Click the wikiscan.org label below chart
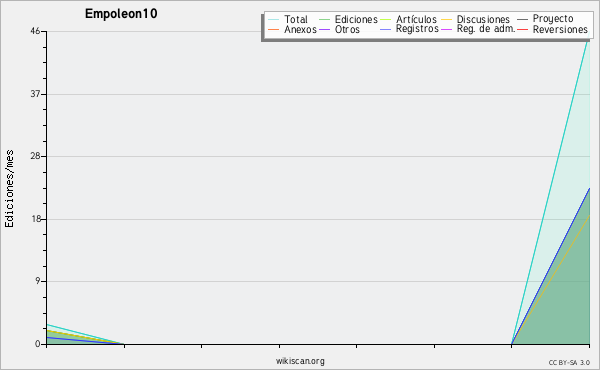The height and width of the screenshot is (370, 600). click(x=300, y=361)
